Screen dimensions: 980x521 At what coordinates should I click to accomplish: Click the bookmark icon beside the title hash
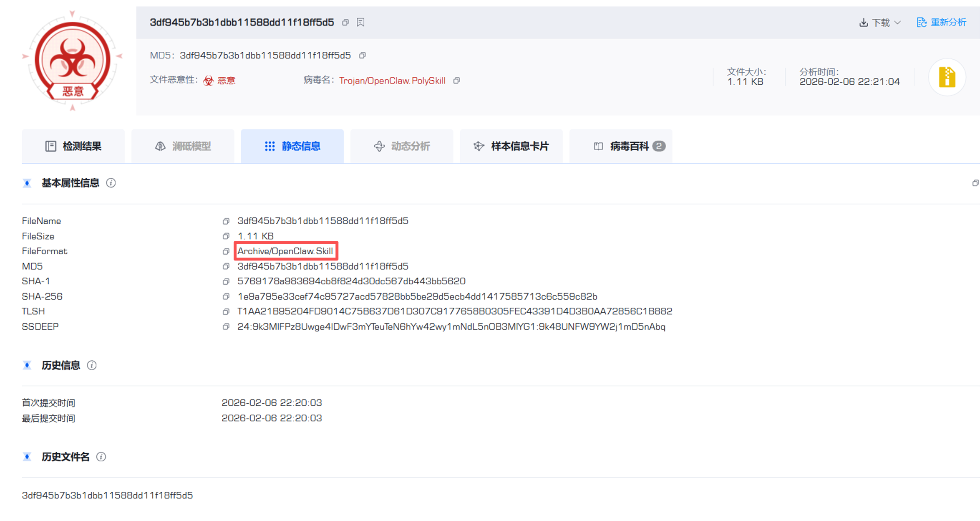(360, 23)
